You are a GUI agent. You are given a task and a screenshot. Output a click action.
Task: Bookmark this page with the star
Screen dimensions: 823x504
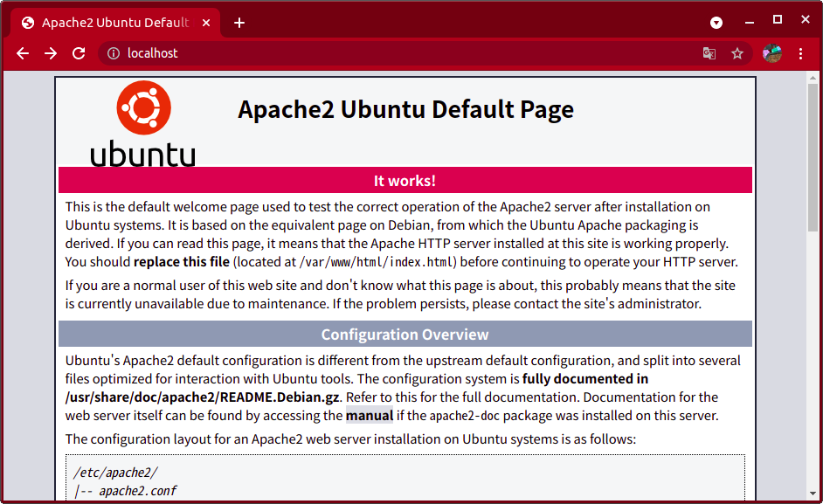click(x=737, y=53)
